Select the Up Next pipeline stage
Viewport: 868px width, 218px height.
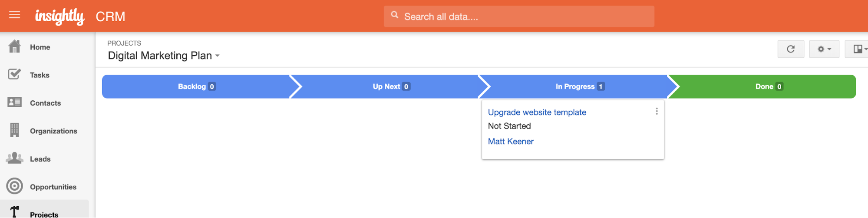click(391, 86)
